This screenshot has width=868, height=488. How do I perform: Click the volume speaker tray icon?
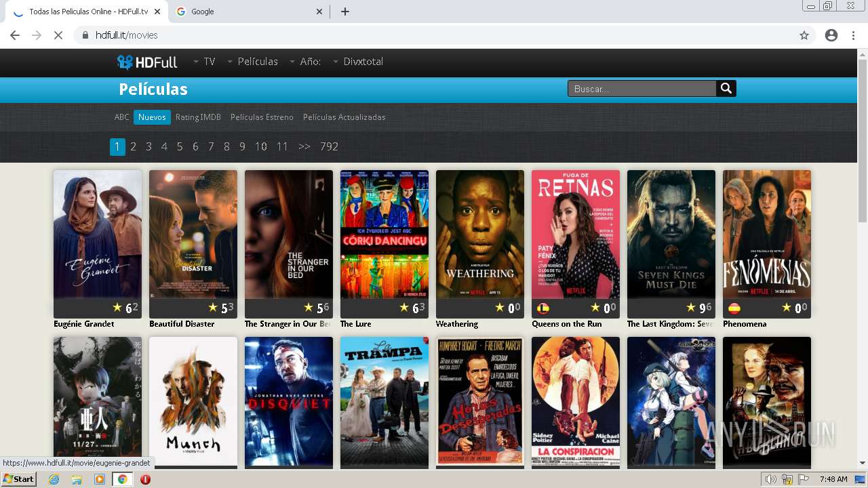pyautogui.click(x=770, y=479)
